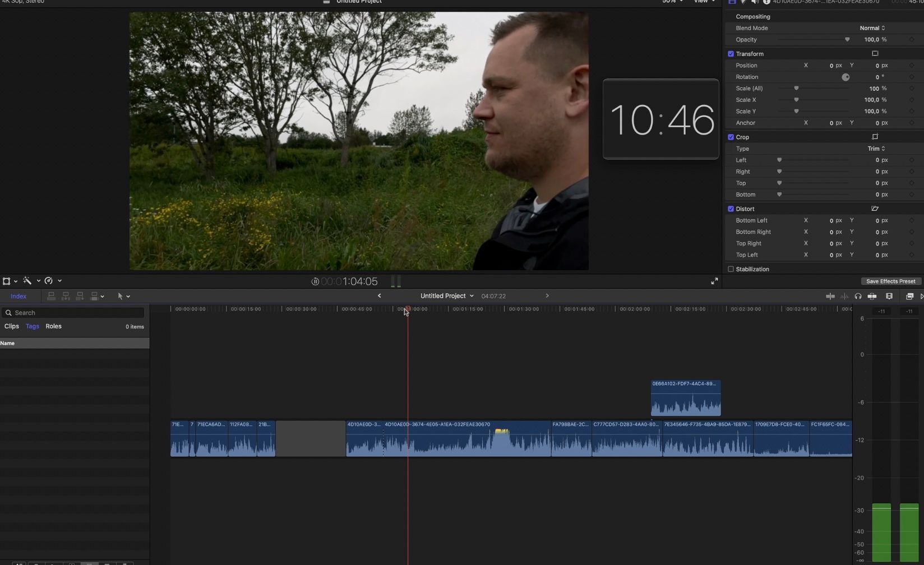Enable the Stabilization checkbox

click(x=731, y=269)
